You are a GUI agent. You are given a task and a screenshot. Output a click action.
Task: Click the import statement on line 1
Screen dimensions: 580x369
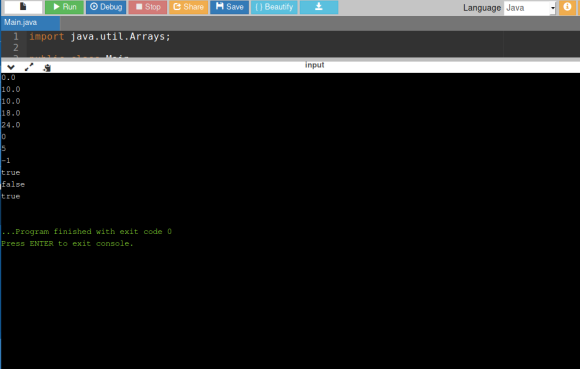pyautogui.click(x=100, y=37)
